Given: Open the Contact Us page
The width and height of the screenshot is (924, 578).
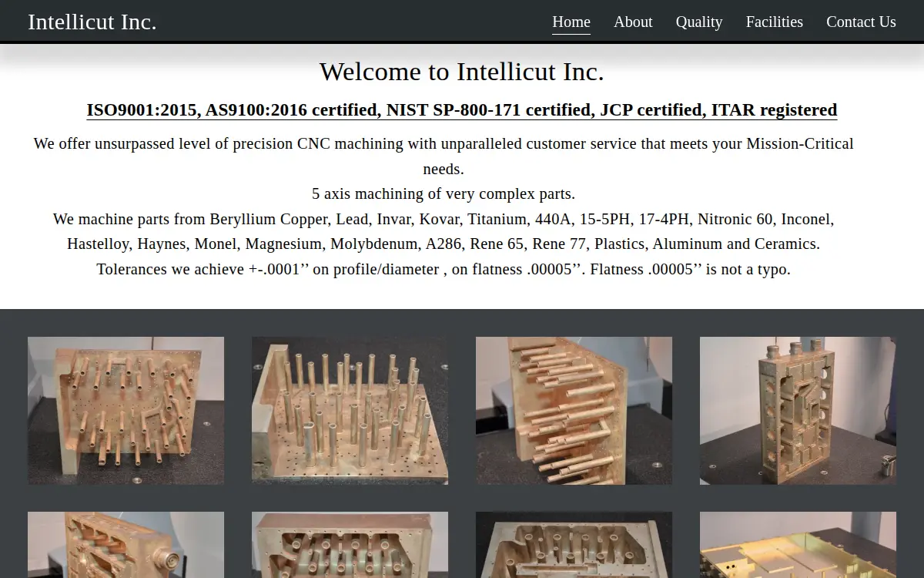Looking at the screenshot, I should pos(861,22).
